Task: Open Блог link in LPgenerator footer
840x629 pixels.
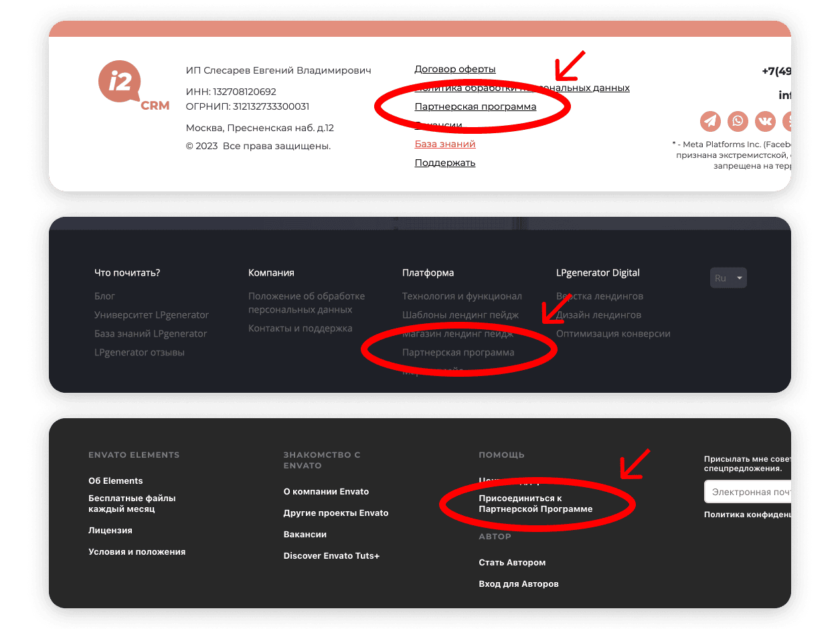Action: click(105, 296)
